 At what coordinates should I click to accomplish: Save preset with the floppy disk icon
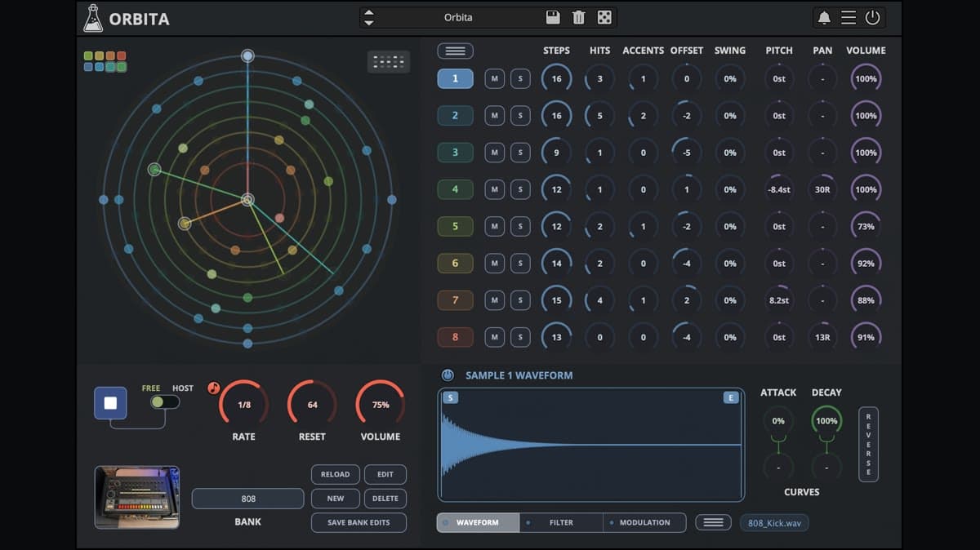coord(553,17)
